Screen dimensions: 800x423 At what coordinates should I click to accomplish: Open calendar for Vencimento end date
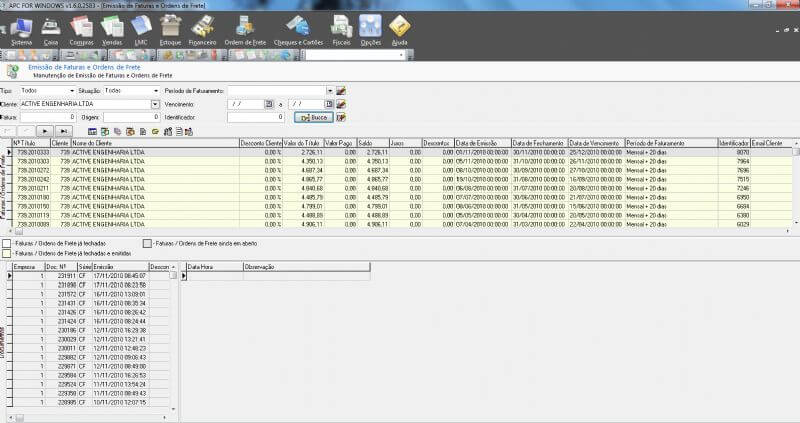coord(329,104)
